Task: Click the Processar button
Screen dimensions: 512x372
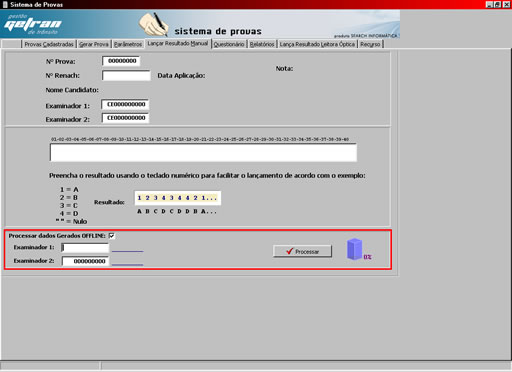Action: click(x=302, y=251)
